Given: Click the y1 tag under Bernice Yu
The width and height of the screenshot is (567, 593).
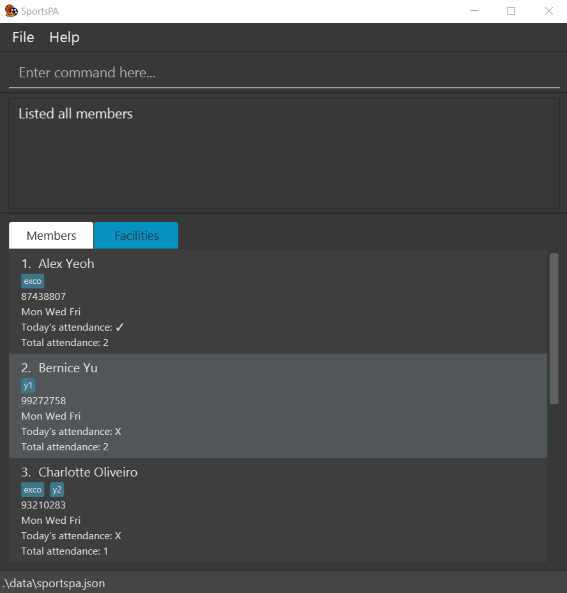Looking at the screenshot, I should point(28,385).
